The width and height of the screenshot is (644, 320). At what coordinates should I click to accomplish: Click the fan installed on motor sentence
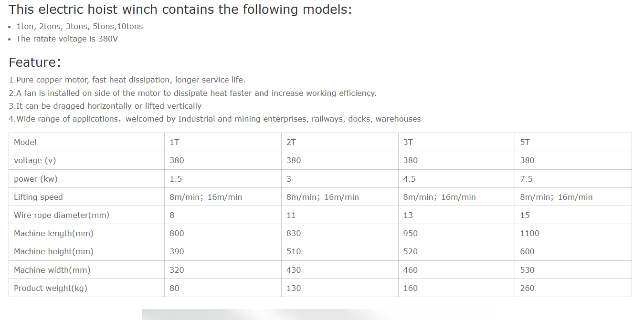(x=193, y=93)
